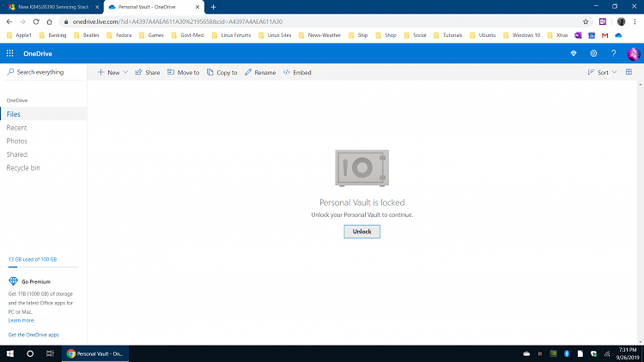Close the Personal Vault browser tab
Viewport: 644px width, 362px height.
click(197, 7)
